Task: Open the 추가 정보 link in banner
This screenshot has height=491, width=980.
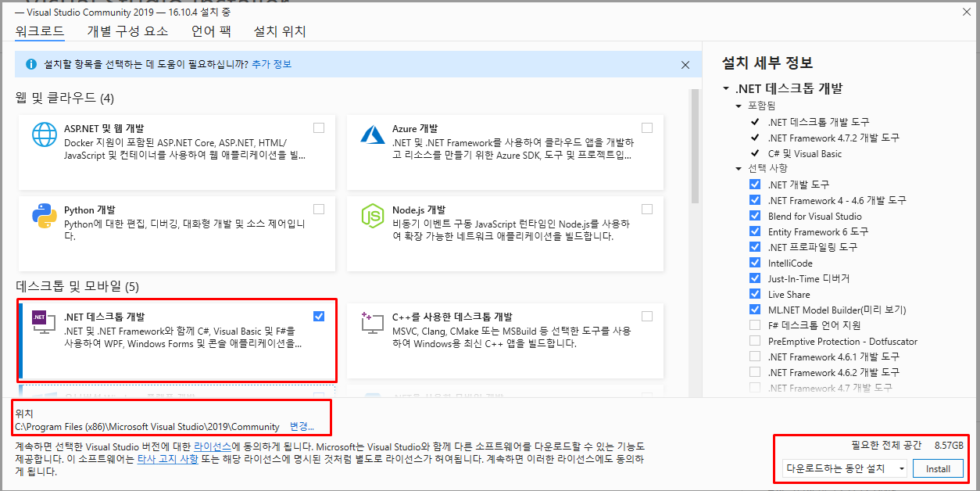Action: 271,64
